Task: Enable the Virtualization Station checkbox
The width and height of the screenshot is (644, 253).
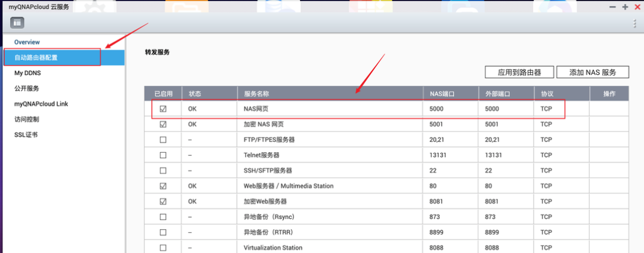Action: point(163,248)
